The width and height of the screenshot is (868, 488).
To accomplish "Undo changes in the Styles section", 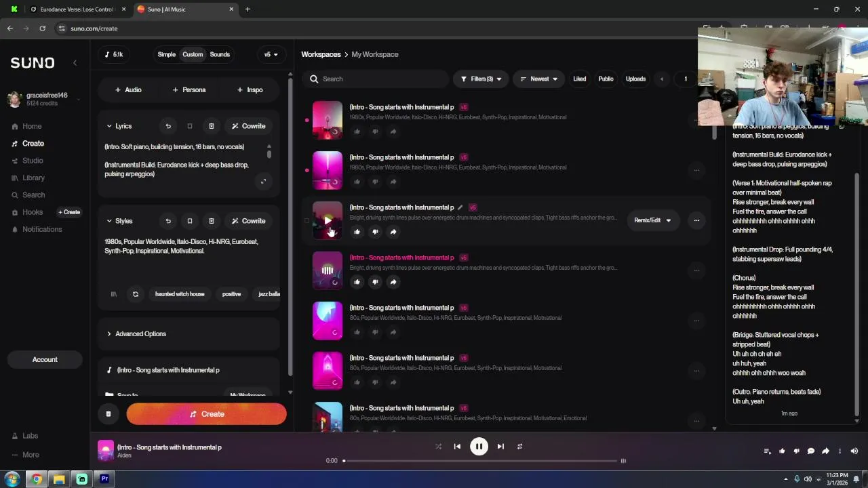I will point(168,221).
